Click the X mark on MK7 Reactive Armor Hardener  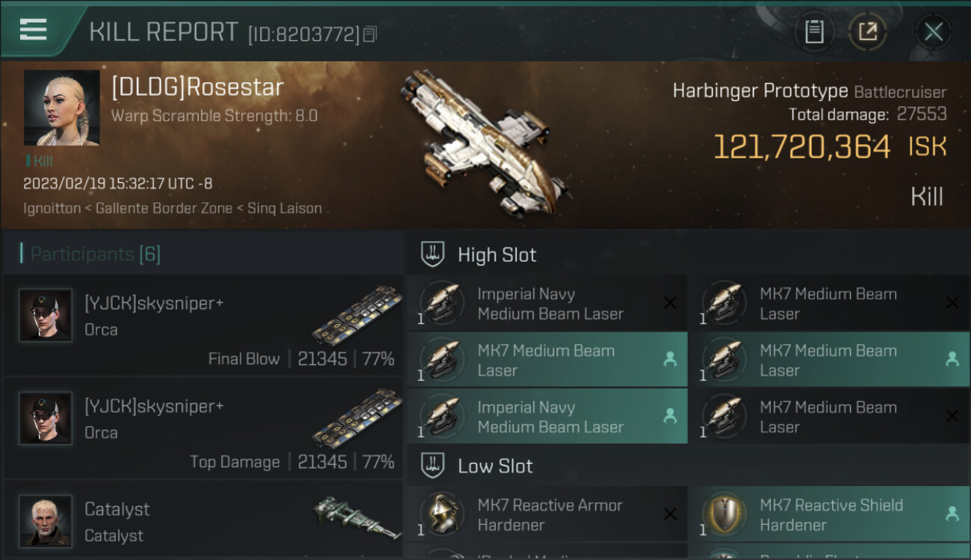pyautogui.click(x=670, y=514)
